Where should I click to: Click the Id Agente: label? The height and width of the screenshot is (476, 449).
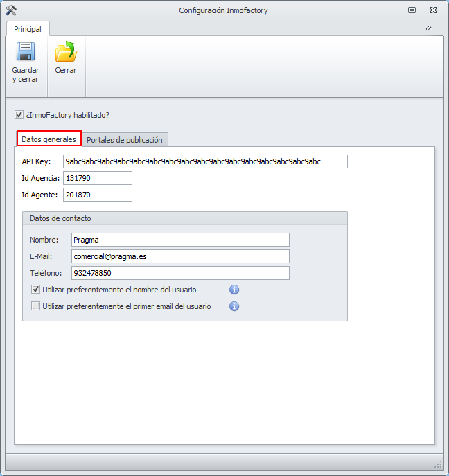[x=39, y=195]
